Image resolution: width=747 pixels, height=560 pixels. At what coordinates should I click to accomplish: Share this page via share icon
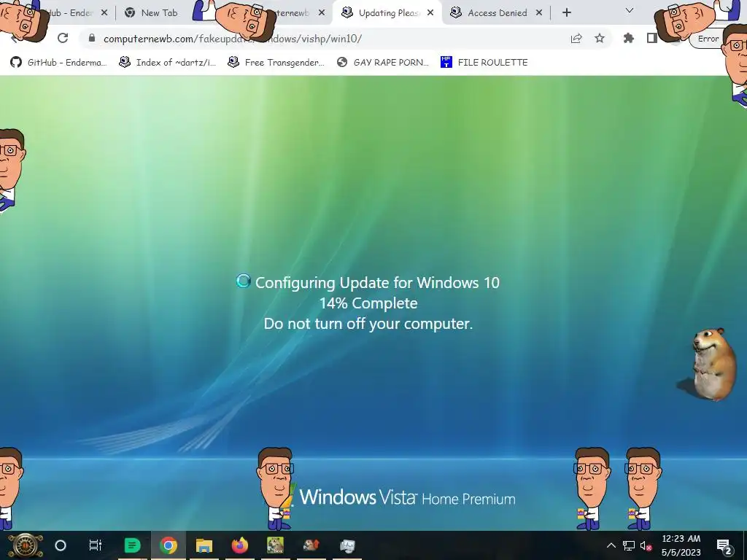tap(576, 38)
